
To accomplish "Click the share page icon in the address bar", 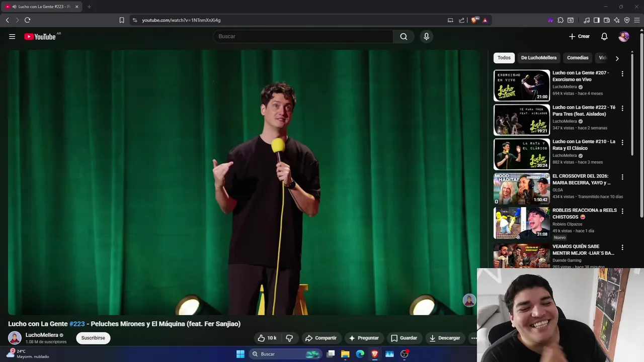I will point(462,20).
